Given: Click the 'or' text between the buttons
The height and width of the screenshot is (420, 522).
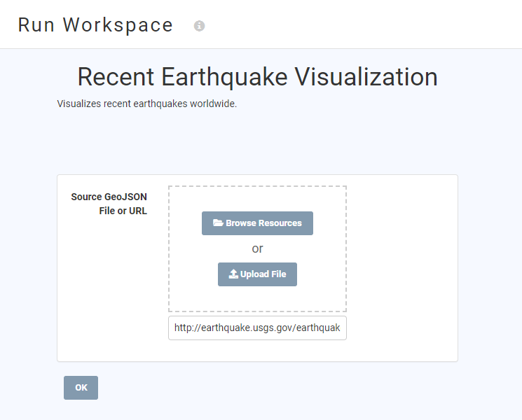Looking at the screenshot, I should [257, 248].
